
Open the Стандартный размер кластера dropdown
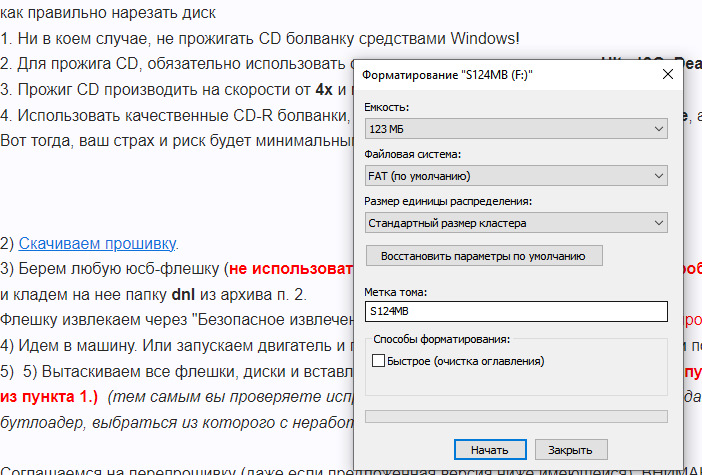point(516,223)
